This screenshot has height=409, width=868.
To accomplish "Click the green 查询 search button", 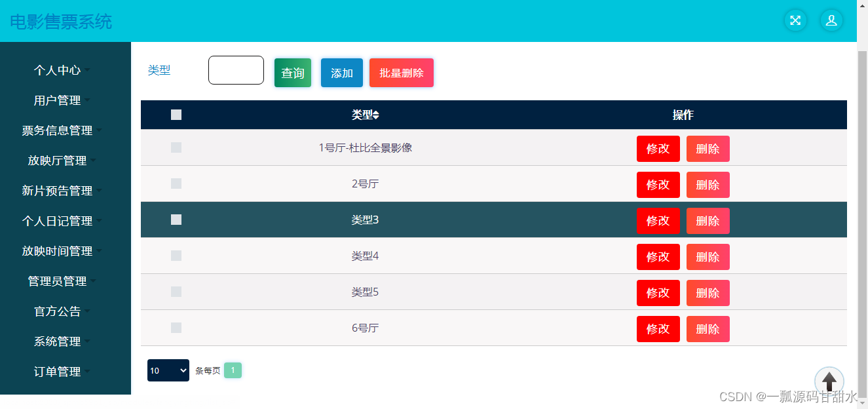I will (x=293, y=73).
